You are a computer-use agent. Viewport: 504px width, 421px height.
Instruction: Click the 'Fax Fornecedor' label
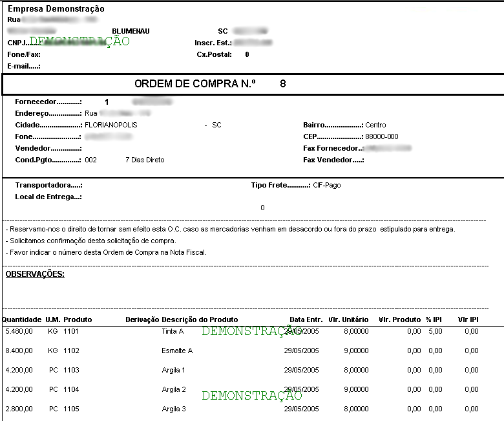[x=333, y=148]
